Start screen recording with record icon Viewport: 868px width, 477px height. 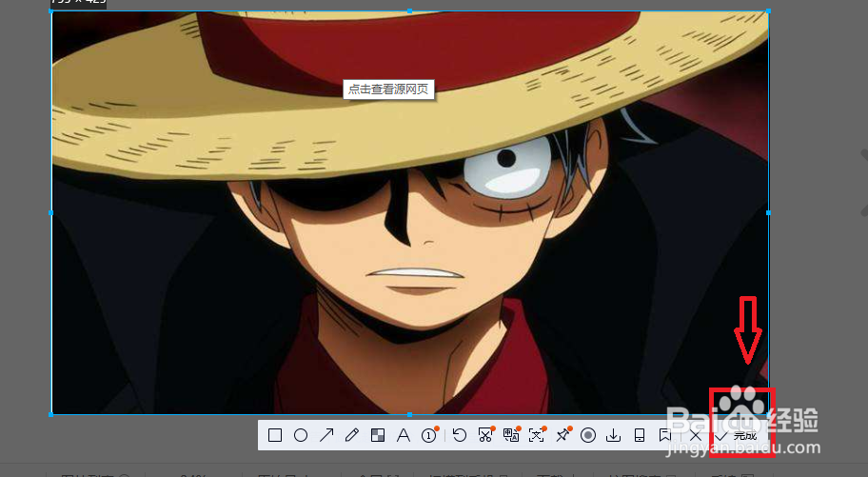coord(588,435)
